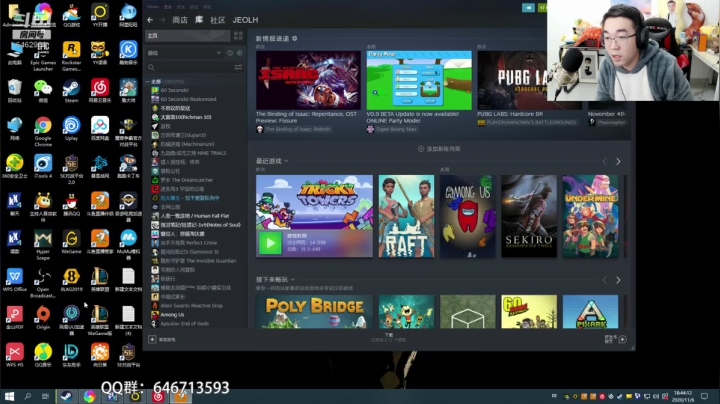This screenshot has height=404, width=720.
Task: Click the add a game plus button
Action: [152, 339]
